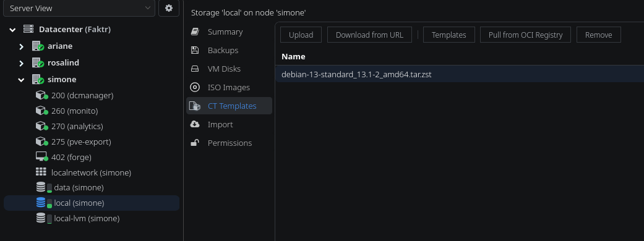
Task: Click the Datacenter server icon
Action: pos(28,29)
